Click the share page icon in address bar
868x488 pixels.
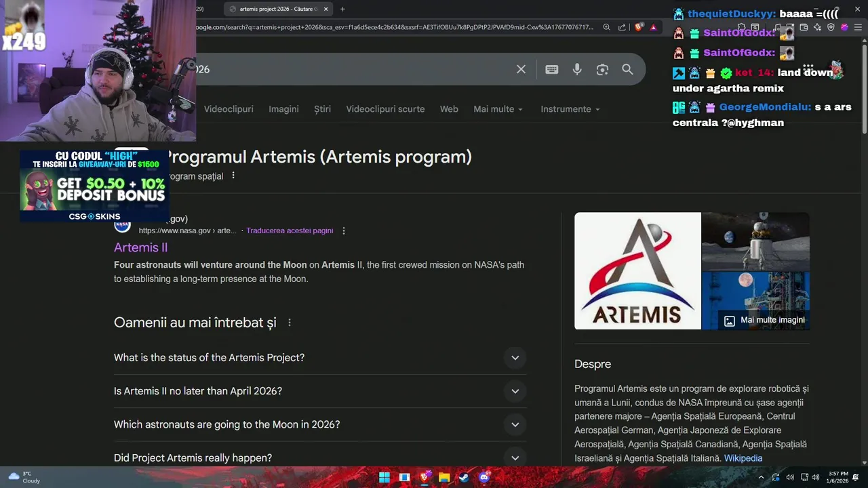pos(622,27)
